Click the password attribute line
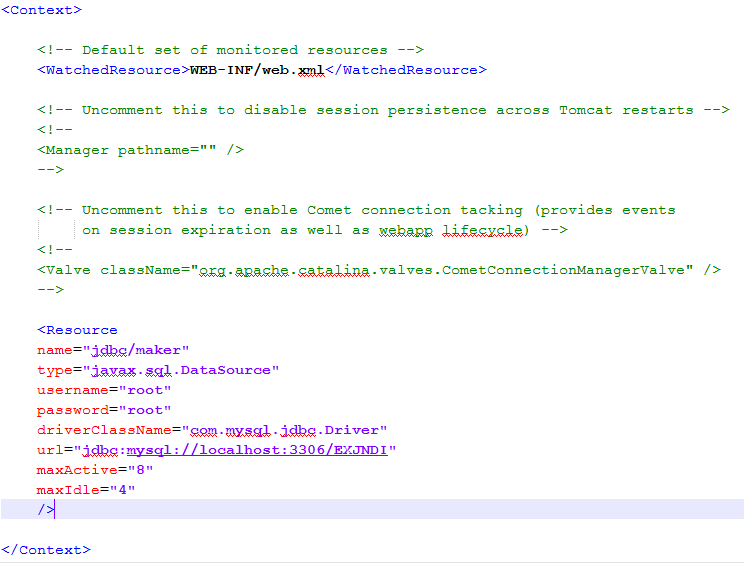The image size is (744, 563). [x=104, y=410]
